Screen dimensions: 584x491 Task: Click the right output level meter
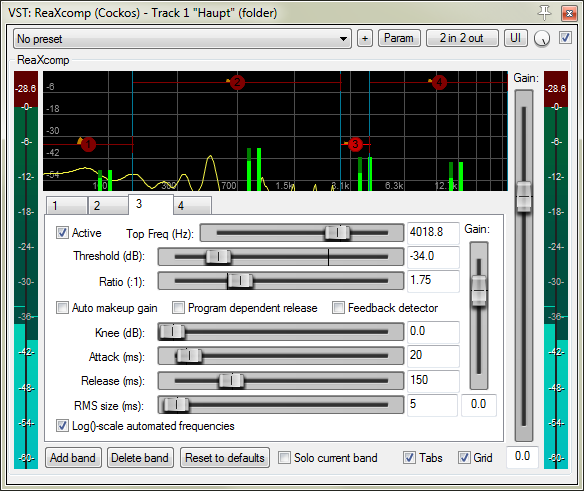pos(556,270)
